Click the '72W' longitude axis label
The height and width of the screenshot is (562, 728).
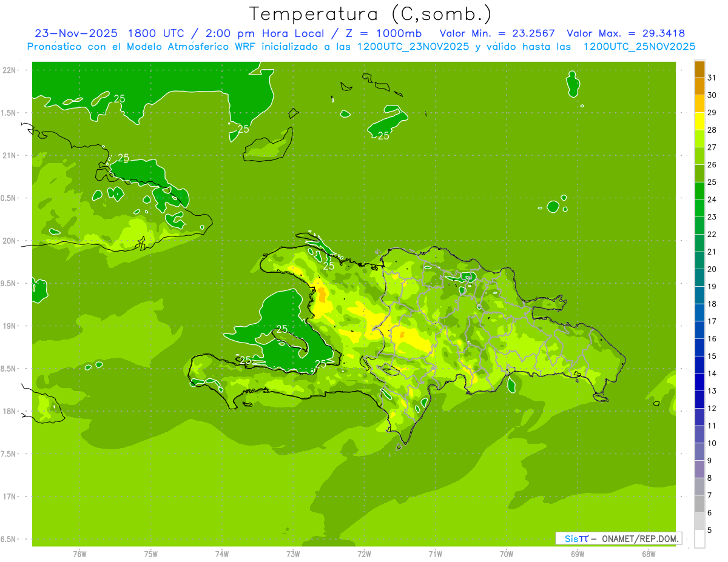tap(364, 554)
